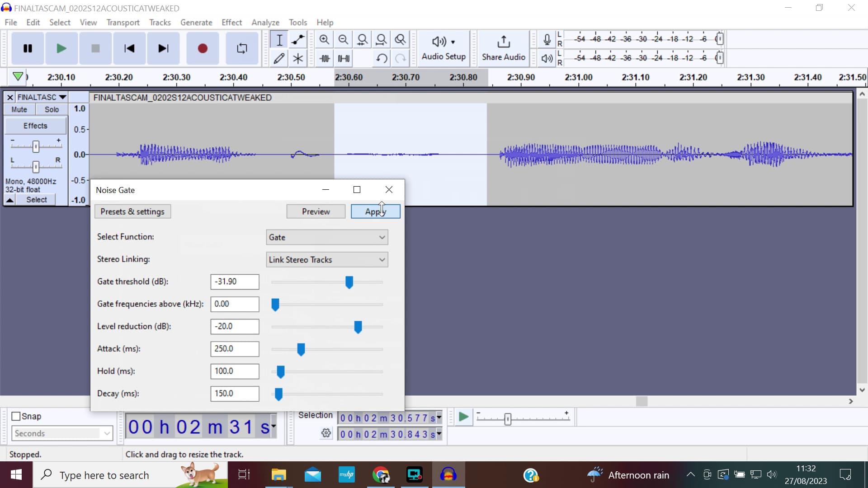This screenshot has width=868, height=488.
Task: Click the Attack (ms) value field
Action: [235, 349]
